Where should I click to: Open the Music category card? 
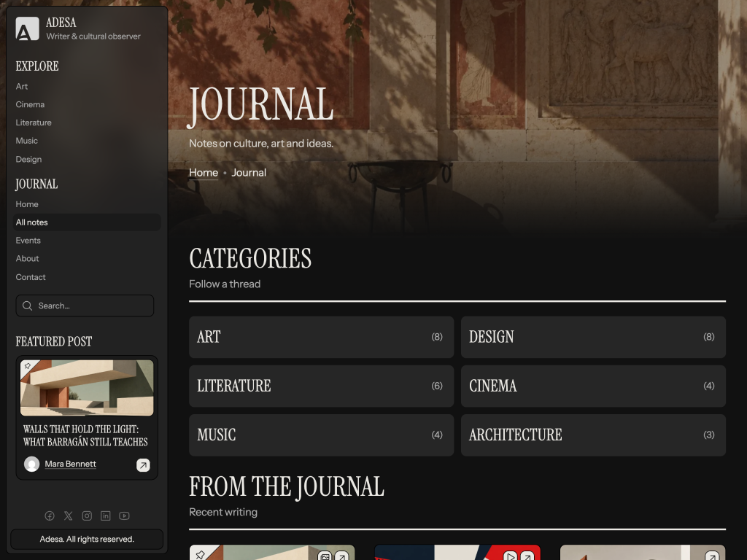321,435
